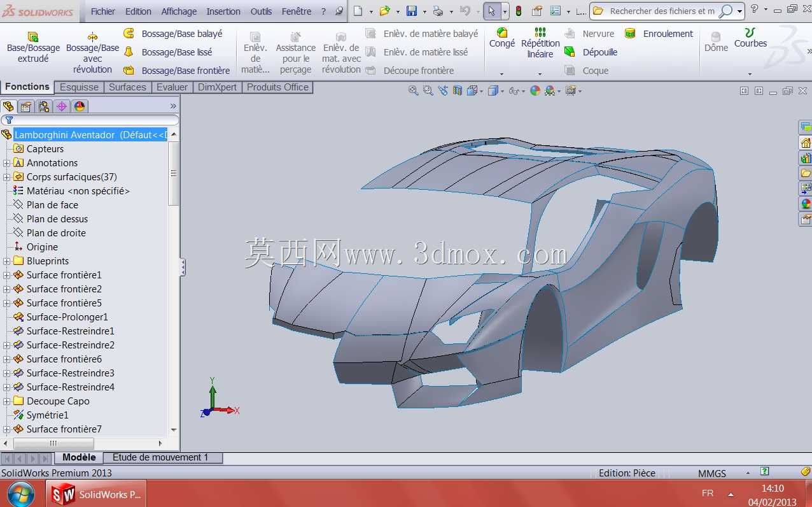Image resolution: width=812 pixels, height=507 pixels.
Task: Select the Plan de face plane
Action: (x=52, y=205)
